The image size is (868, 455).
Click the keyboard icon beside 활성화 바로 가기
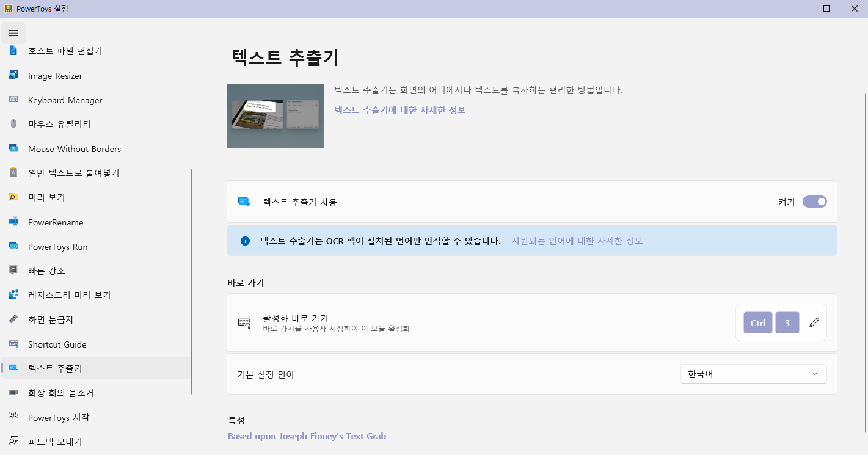244,323
